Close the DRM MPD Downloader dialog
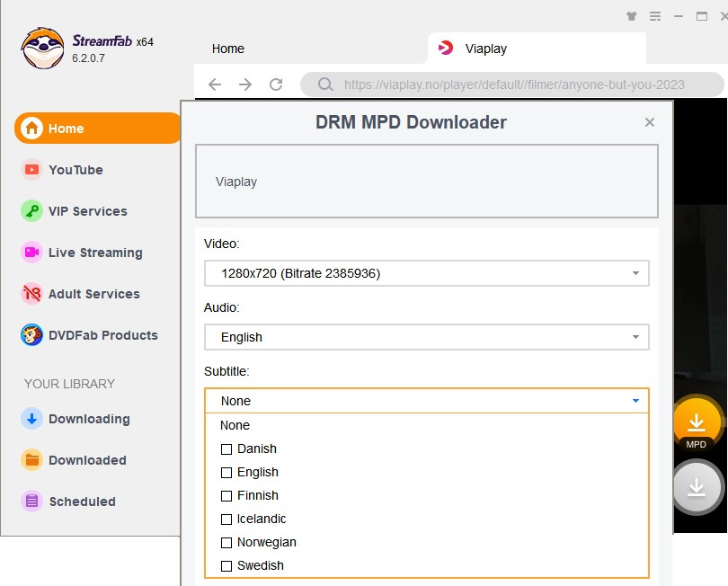The width and height of the screenshot is (728, 586). pos(650,122)
